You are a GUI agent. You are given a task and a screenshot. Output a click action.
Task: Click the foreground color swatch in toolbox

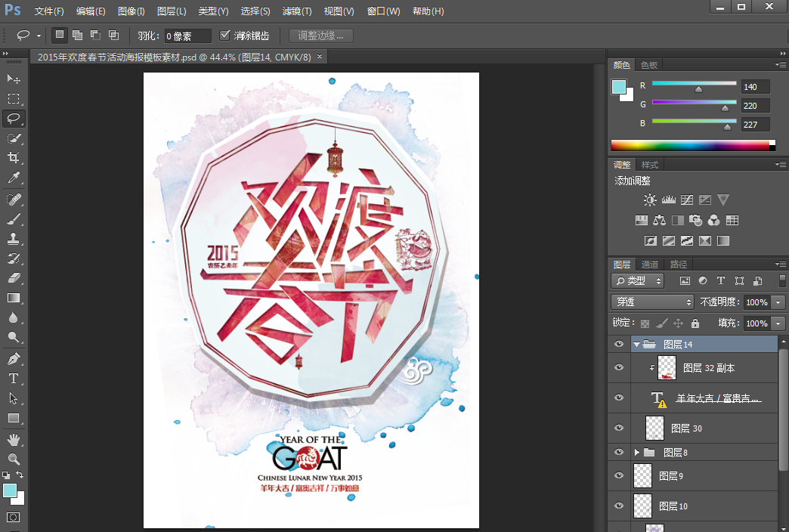click(x=9, y=490)
